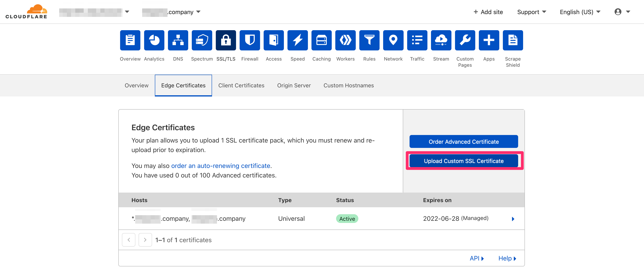Navigate to Scrape Shield
The image size is (644, 270).
click(x=513, y=40)
